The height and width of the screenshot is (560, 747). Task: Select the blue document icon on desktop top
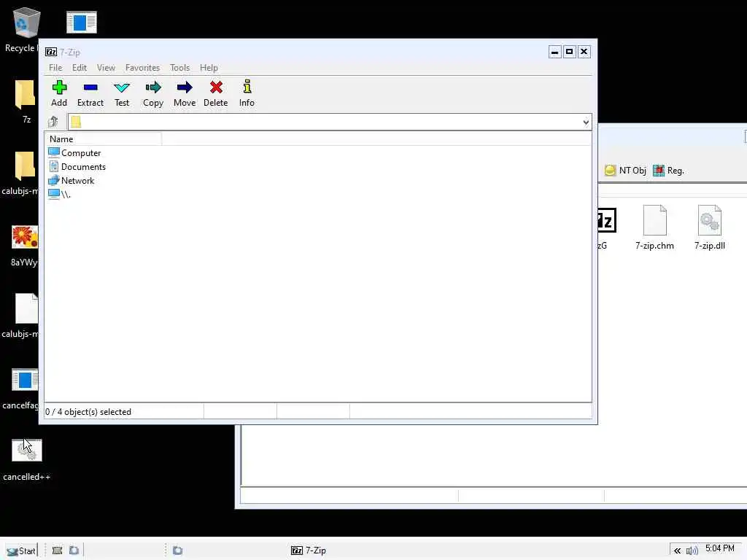[x=82, y=22]
